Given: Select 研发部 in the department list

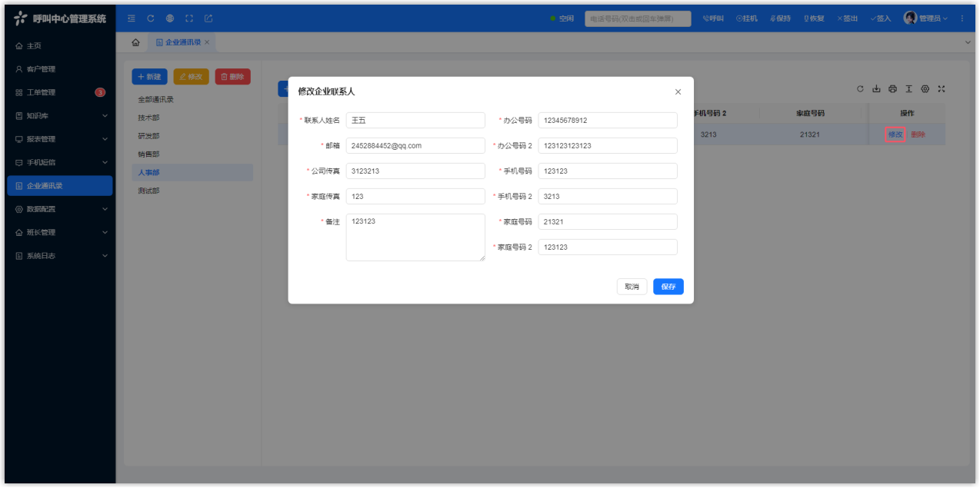Looking at the screenshot, I should [x=149, y=136].
